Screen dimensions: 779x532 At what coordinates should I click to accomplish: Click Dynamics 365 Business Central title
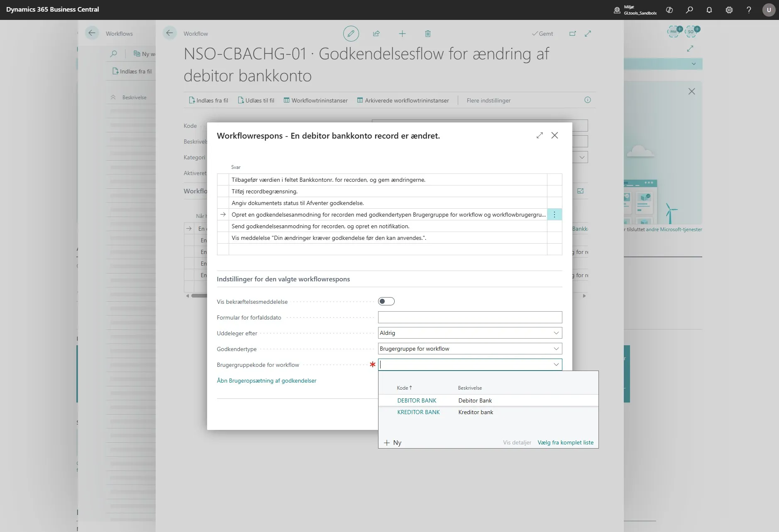pos(53,10)
